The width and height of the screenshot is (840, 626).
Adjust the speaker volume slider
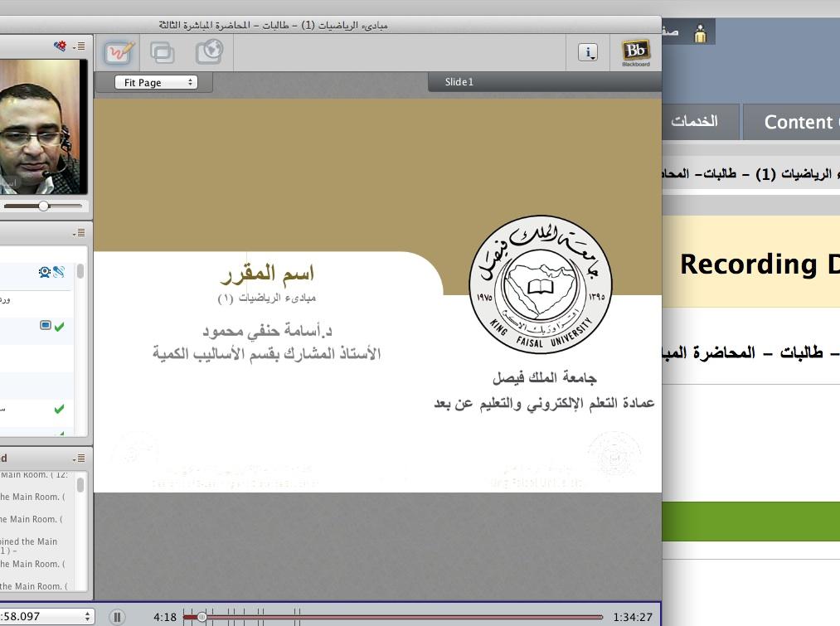pyautogui.click(x=43, y=206)
